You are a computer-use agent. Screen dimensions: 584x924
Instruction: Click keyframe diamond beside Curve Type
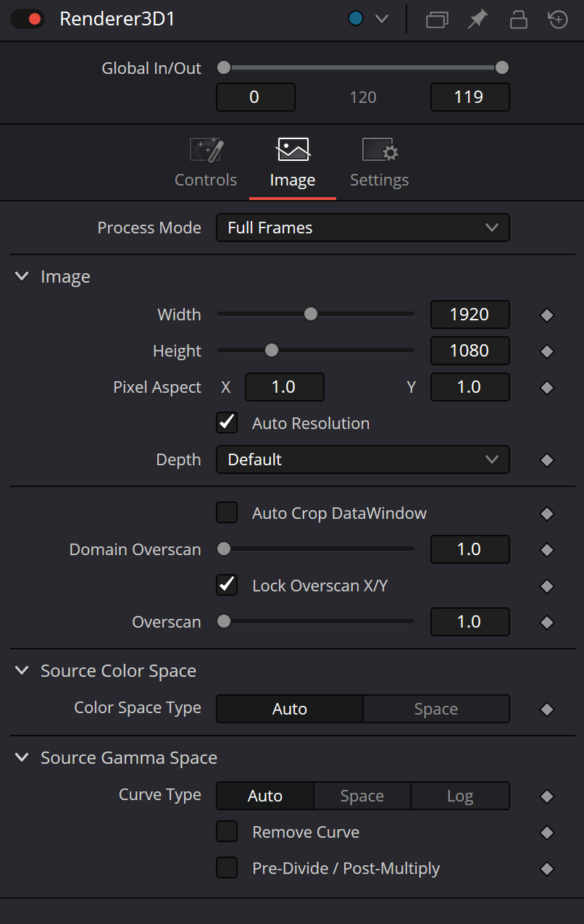pyautogui.click(x=547, y=796)
